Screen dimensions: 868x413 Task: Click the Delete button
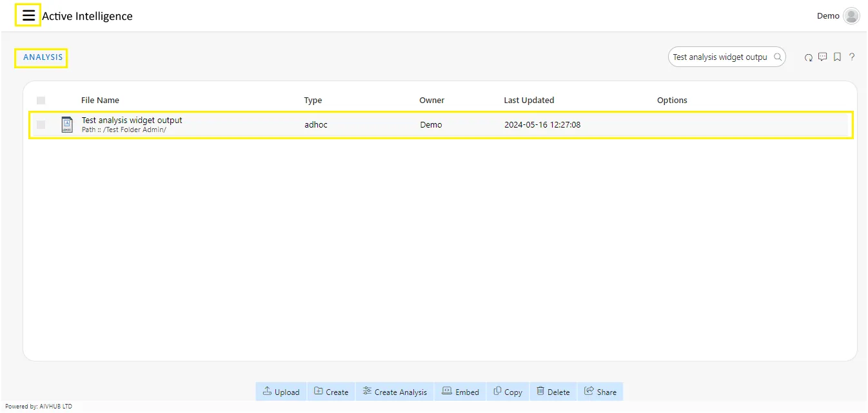pyautogui.click(x=553, y=392)
